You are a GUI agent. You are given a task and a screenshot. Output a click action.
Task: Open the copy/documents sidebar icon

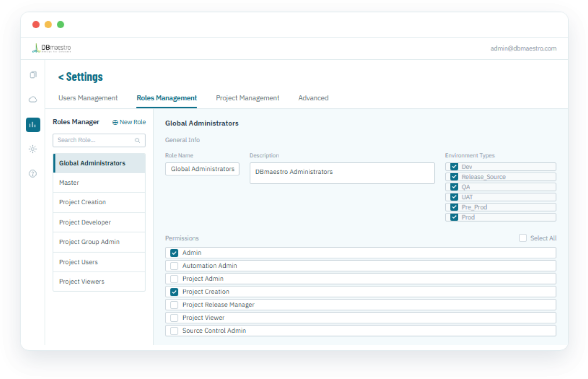pos(33,75)
